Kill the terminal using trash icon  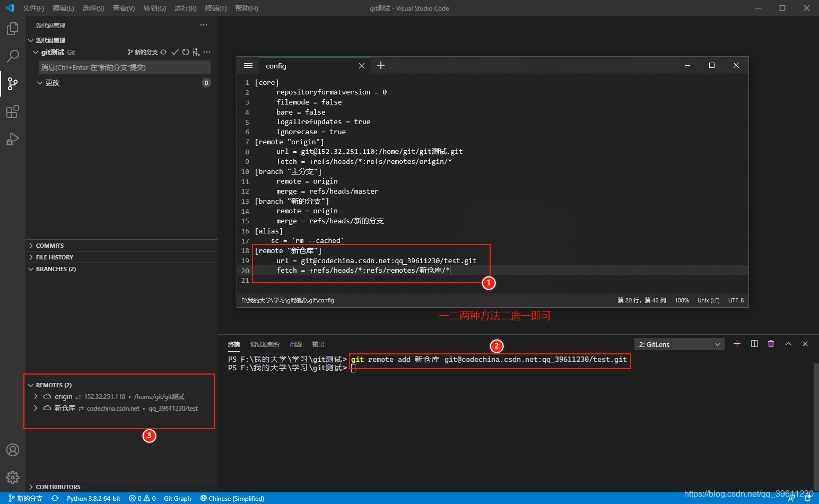[771, 343]
